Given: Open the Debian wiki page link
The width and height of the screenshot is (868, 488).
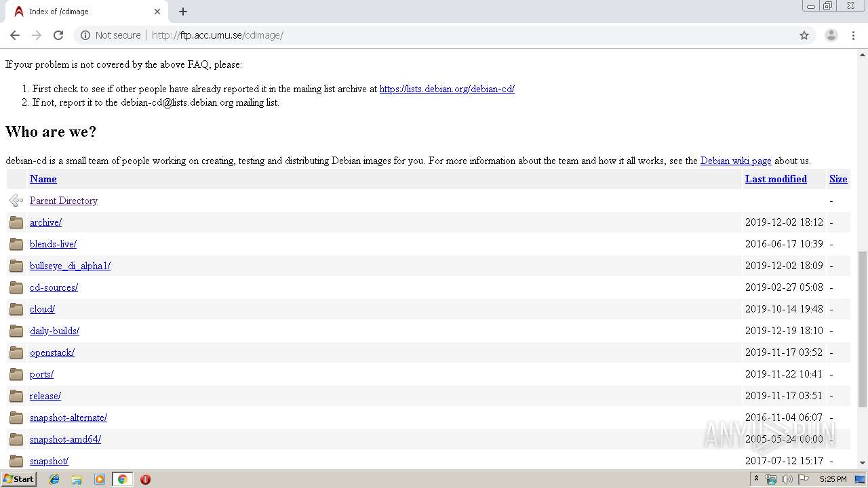Looking at the screenshot, I should click(736, 161).
